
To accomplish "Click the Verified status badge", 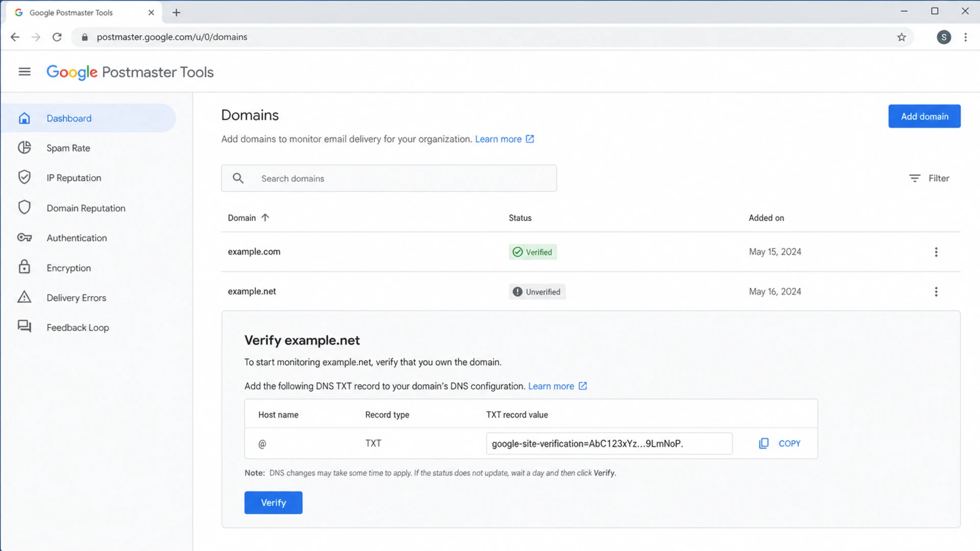I will tap(533, 252).
